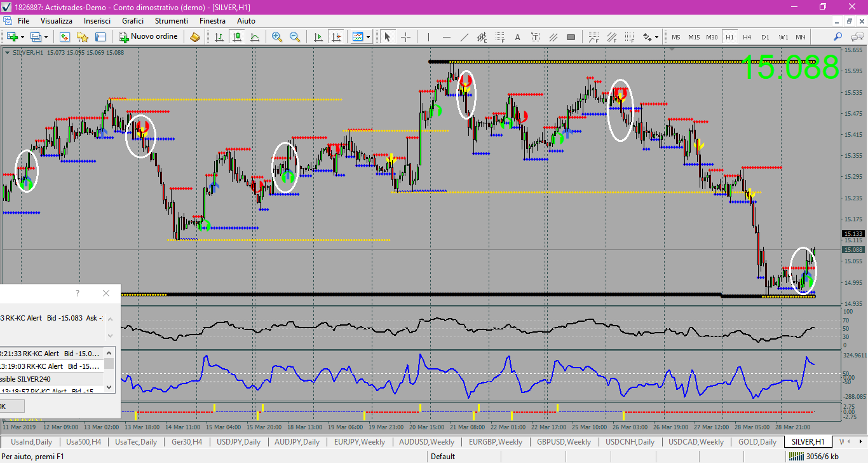Expand the new chart dropdown arrow
The height and width of the screenshot is (463, 868).
[22, 37]
